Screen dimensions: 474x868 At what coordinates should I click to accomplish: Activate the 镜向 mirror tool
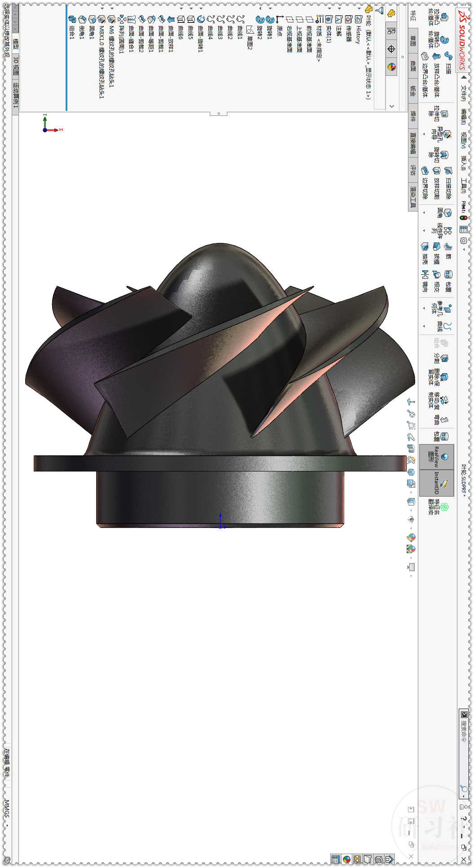tap(425, 281)
